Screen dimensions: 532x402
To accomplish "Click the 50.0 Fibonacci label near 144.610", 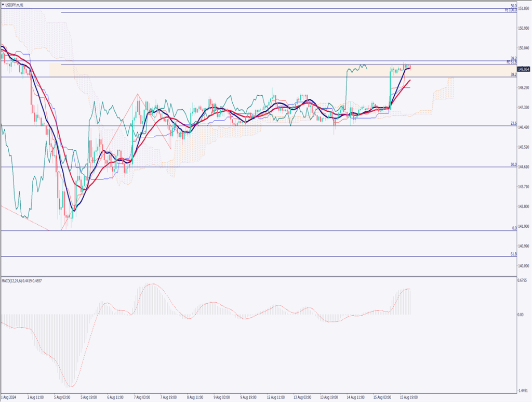I will [513, 164].
